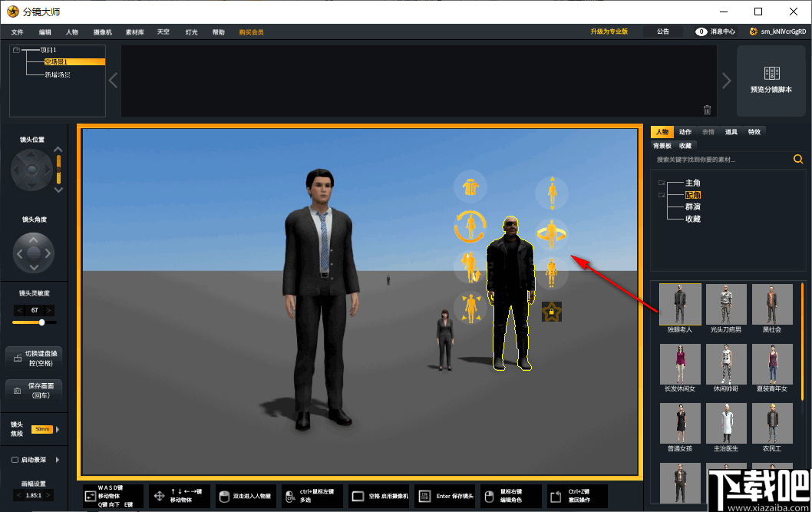Click the rotate-character circular arrow icon

(470, 226)
